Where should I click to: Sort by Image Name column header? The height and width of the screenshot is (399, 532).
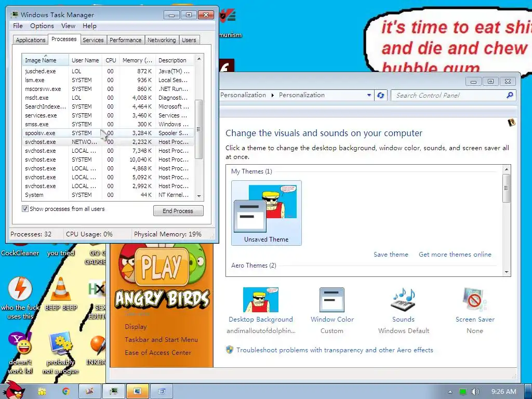coord(45,60)
